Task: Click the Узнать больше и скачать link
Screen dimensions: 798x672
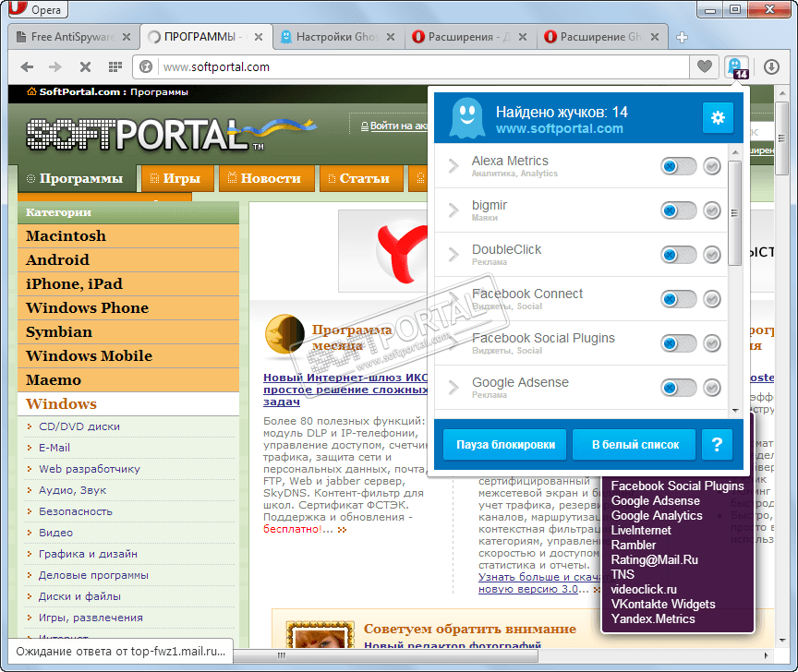Action: [539, 583]
